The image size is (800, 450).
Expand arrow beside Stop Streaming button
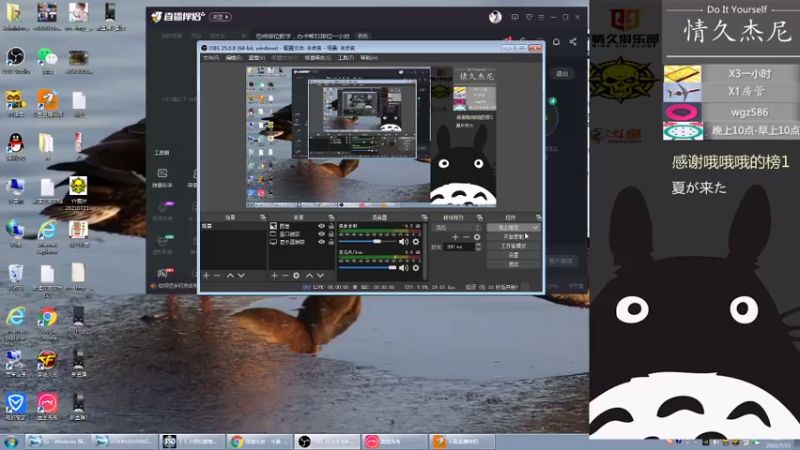535,228
